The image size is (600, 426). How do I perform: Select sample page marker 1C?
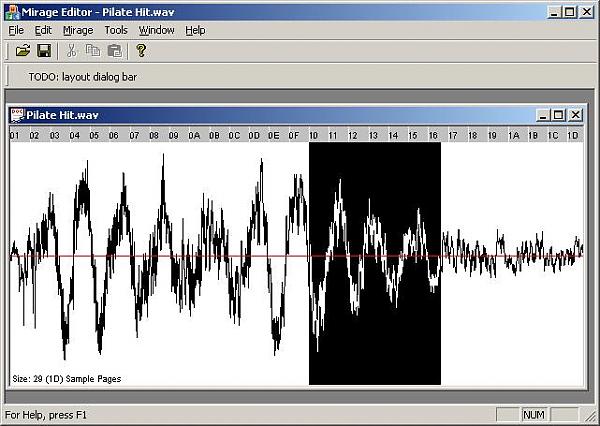(x=553, y=135)
